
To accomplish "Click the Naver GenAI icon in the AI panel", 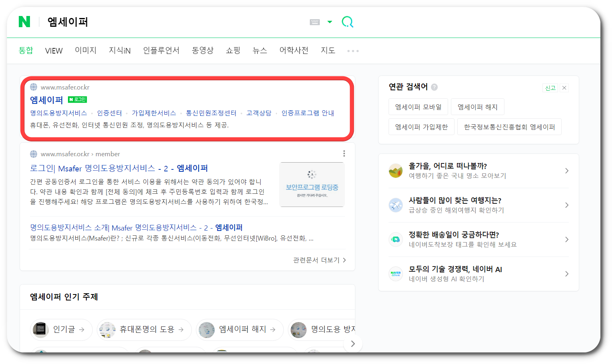I will pyautogui.click(x=395, y=273).
